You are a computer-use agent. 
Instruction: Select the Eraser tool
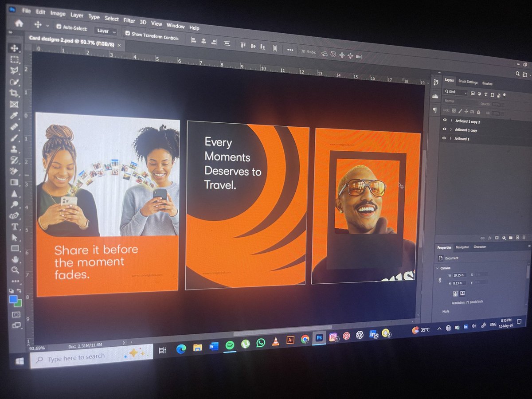tap(14, 171)
